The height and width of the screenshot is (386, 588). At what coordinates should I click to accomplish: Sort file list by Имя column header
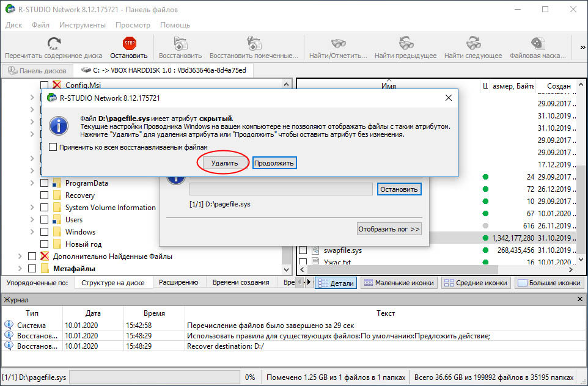click(x=389, y=86)
